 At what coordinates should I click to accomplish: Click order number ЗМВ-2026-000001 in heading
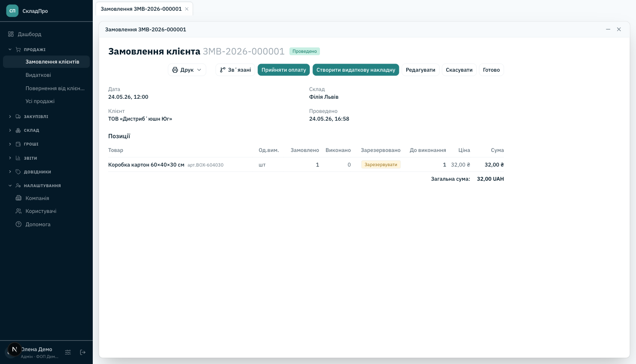pos(243,52)
